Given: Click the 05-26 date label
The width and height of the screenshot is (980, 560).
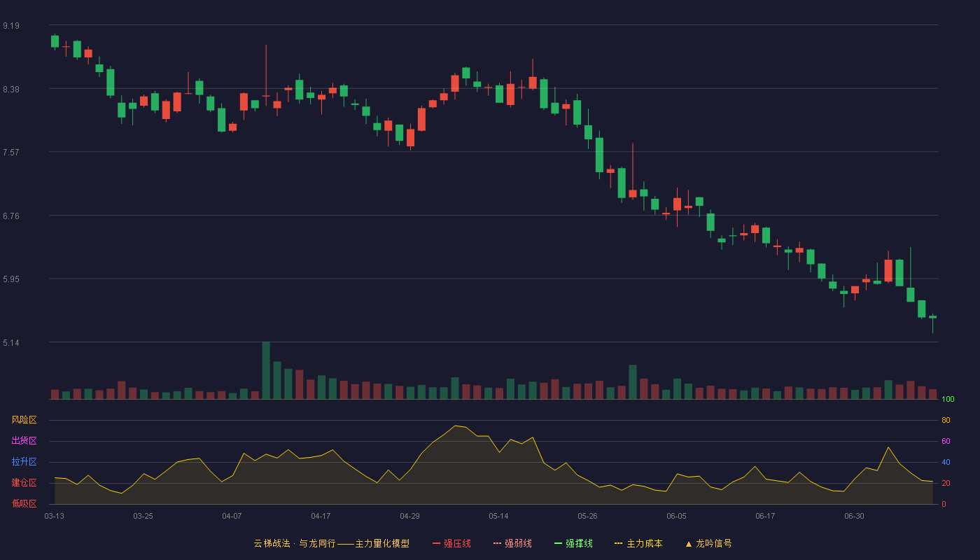Looking at the screenshot, I should pyautogui.click(x=588, y=516).
